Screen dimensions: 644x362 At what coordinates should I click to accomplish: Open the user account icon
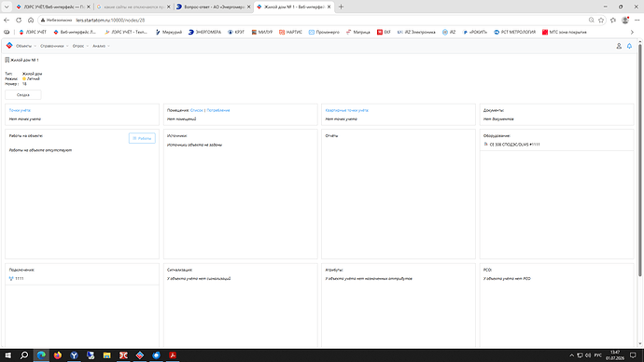point(619,46)
